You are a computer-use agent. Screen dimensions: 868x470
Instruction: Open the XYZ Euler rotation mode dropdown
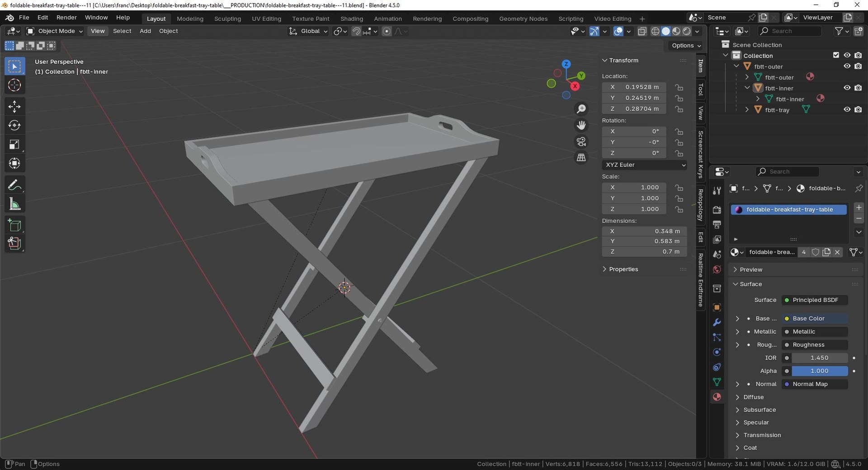tap(645, 165)
